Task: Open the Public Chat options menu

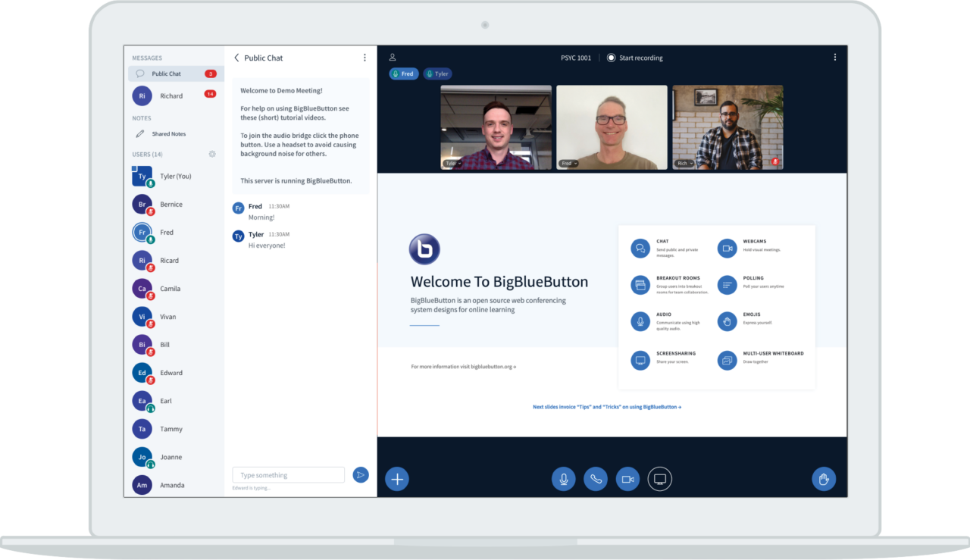Action: pos(365,57)
